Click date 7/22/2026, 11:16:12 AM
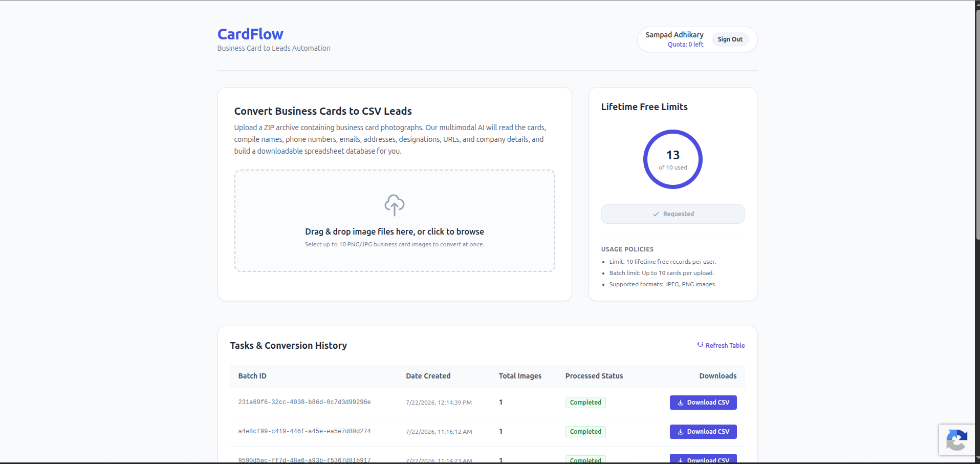The width and height of the screenshot is (980, 464). (x=439, y=432)
